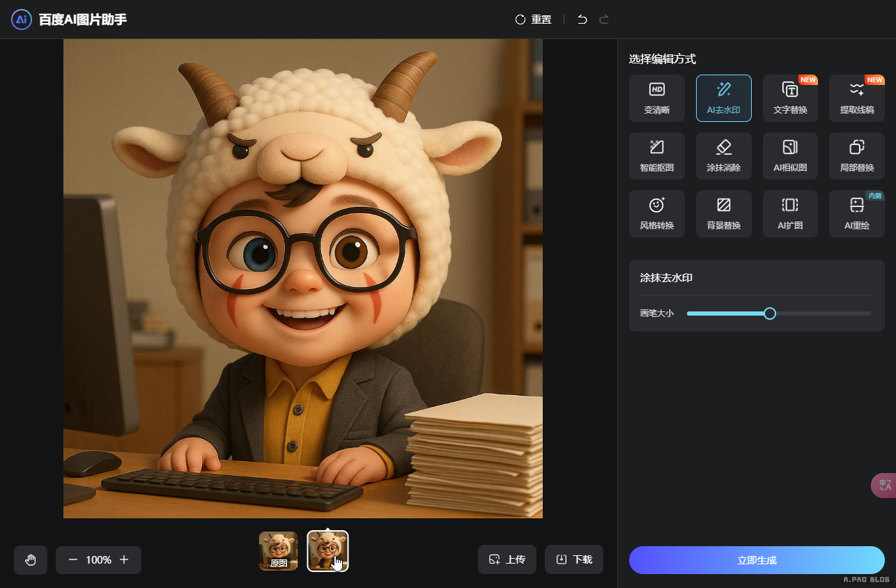
Task: Open the 涂抹消除 eraser tool
Action: coord(723,156)
